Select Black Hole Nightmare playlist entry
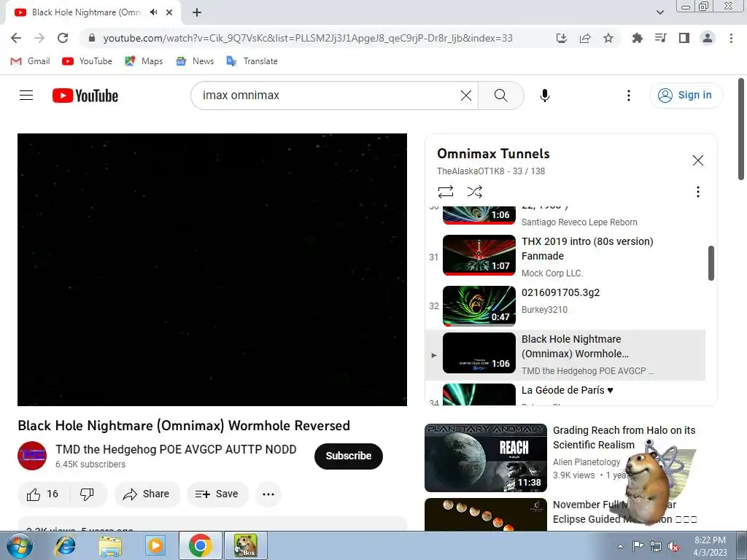Image resolution: width=747 pixels, height=560 pixels. 565,355
